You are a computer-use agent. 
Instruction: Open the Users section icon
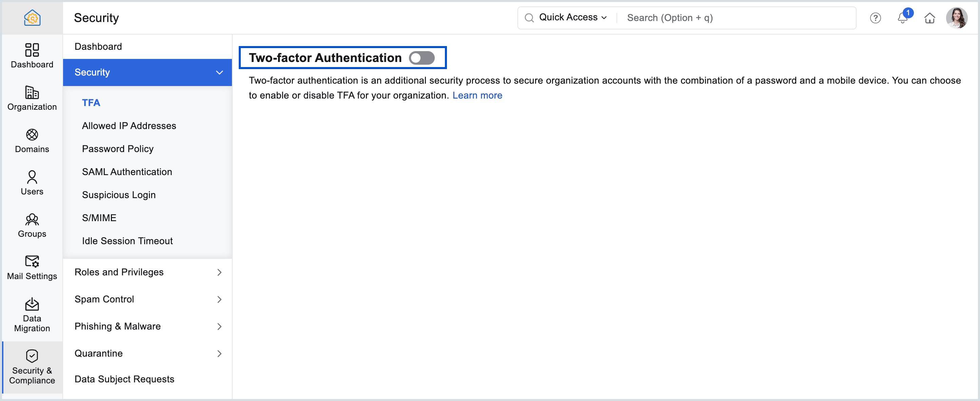(32, 183)
